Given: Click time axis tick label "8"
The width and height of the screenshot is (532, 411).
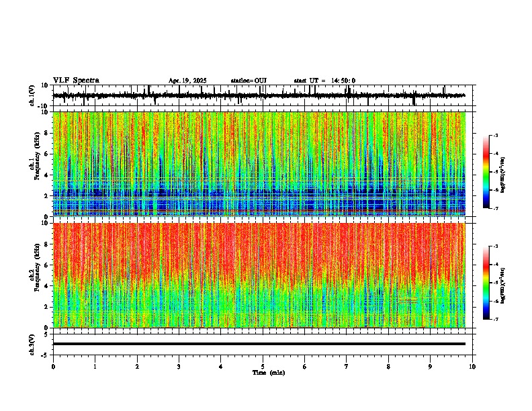Looking at the screenshot, I should [x=388, y=367].
